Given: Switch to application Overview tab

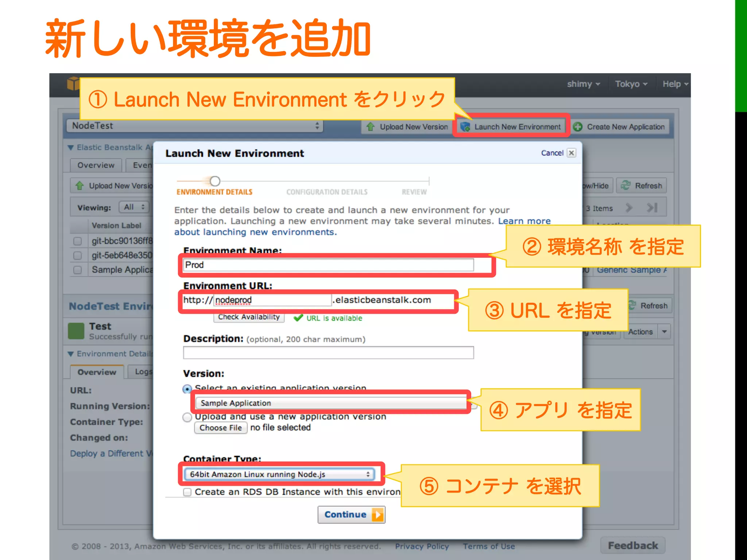Looking at the screenshot, I should point(96,165).
